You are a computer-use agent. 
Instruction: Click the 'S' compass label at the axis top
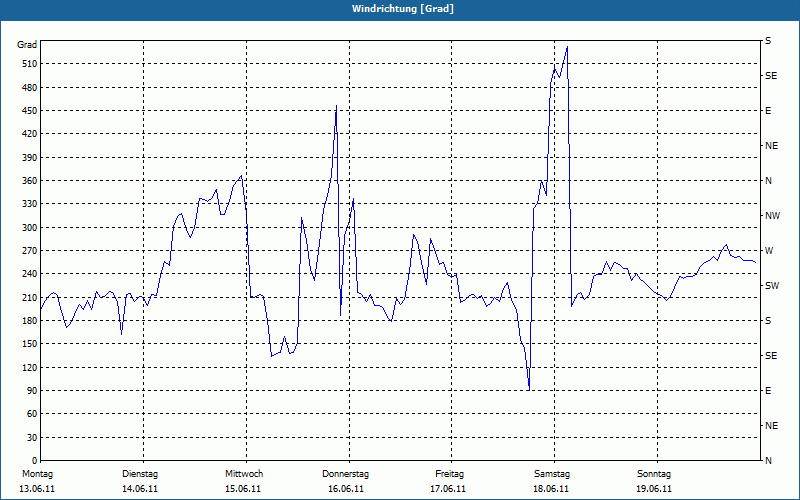[768, 41]
